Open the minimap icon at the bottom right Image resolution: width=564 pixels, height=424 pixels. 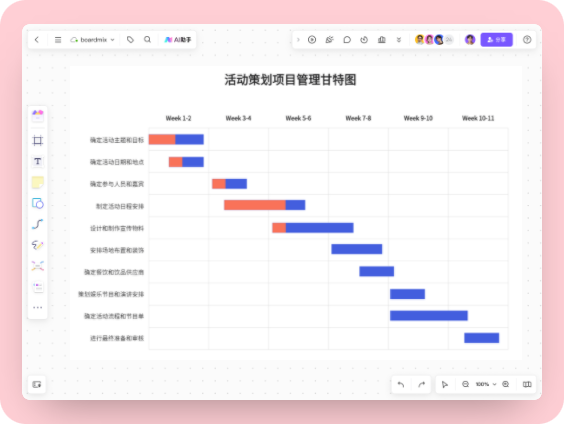[x=527, y=384]
